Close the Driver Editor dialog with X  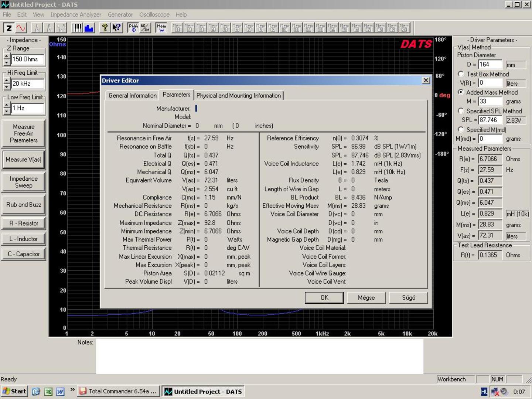[x=426, y=80]
